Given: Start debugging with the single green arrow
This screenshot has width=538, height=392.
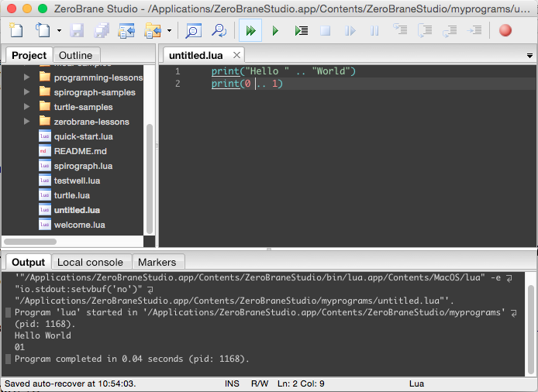Looking at the screenshot, I should tap(275, 30).
